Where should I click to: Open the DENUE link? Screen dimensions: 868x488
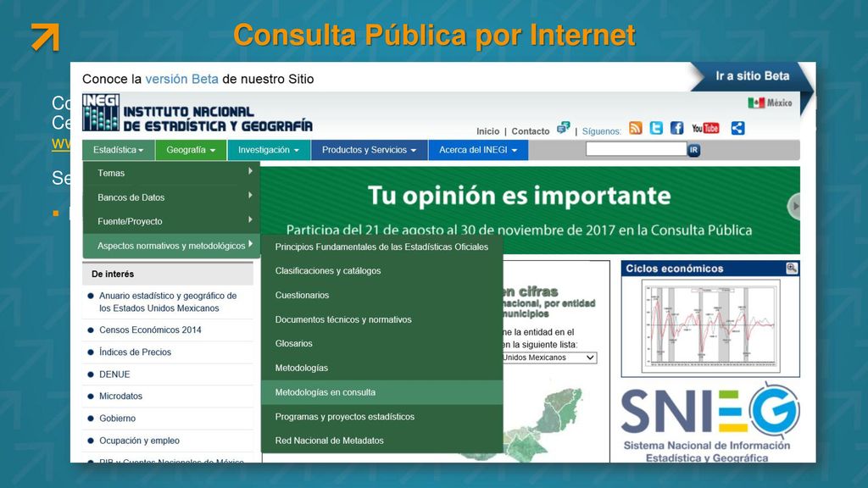tap(114, 374)
